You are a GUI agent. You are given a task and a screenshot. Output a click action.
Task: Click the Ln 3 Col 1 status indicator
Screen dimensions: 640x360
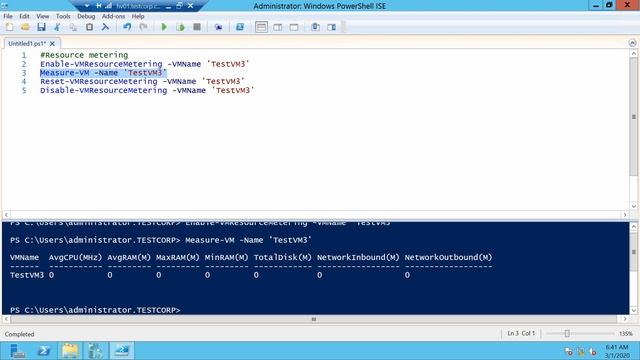click(x=521, y=333)
